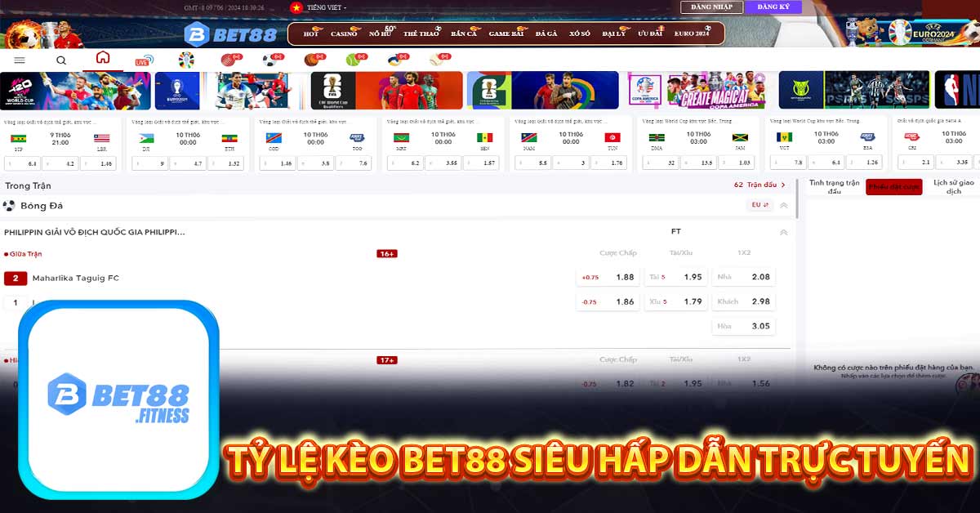Select Khách odds 2.98

[x=743, y=301]
